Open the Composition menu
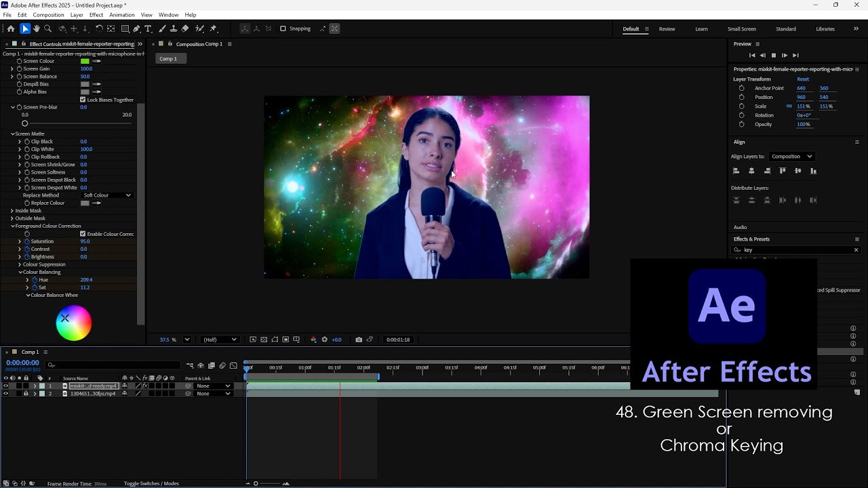Screen dimensions: 868x488 click(48, 15)
